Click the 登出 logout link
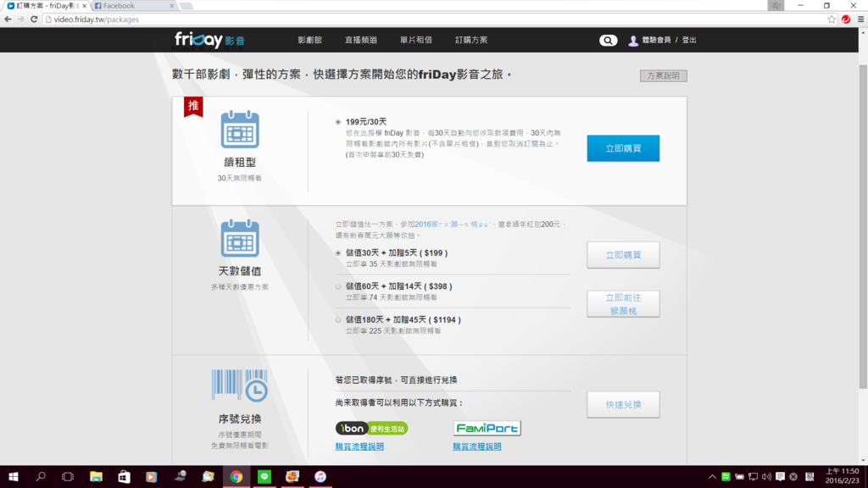Viewport: 868px width, 488px height. tap(688, 40)
